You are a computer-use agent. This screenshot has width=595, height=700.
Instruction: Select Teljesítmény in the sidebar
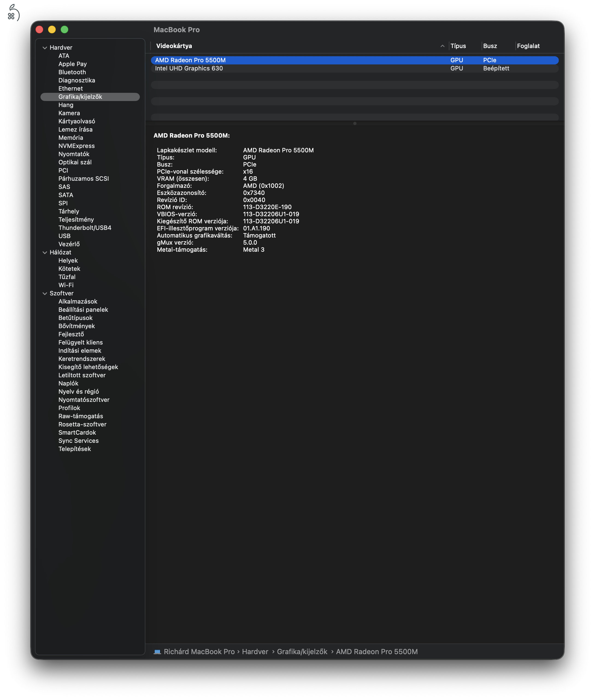76,220
